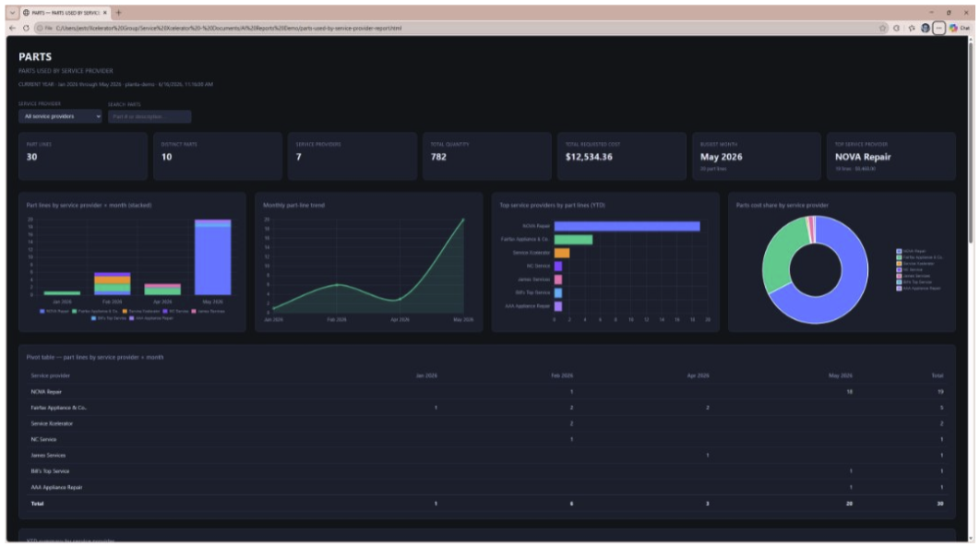Click the NOVA Repair horizontal bar
The height and width of the screenshot is (547, 980).
(627, 226)
